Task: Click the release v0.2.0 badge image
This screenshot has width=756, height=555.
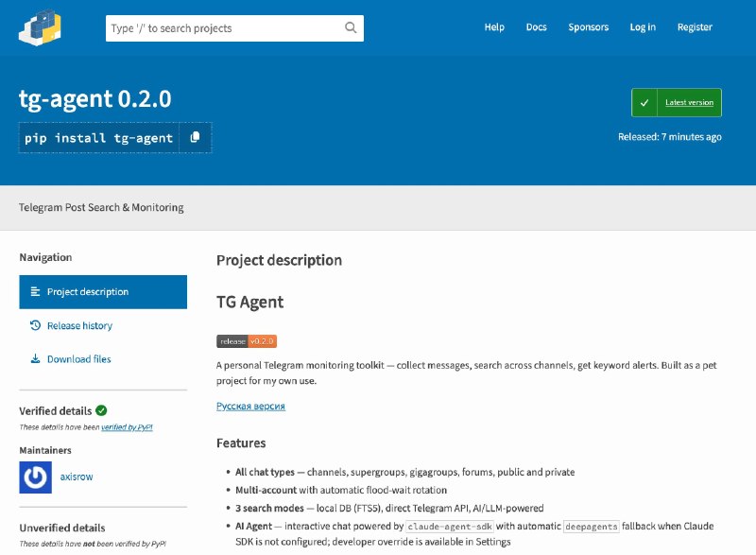Action: tap(246, 340)
